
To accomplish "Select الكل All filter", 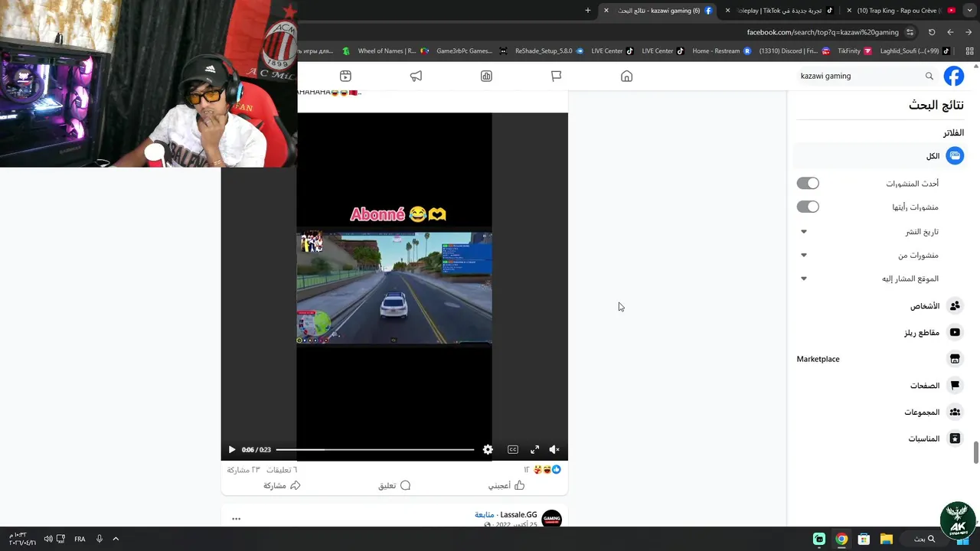I will [880, 156].
